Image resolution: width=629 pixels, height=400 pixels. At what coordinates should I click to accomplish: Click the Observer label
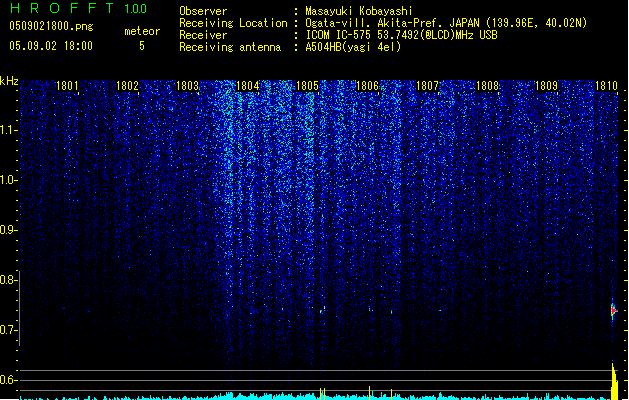pyautogui.click(x=203, y=11)
